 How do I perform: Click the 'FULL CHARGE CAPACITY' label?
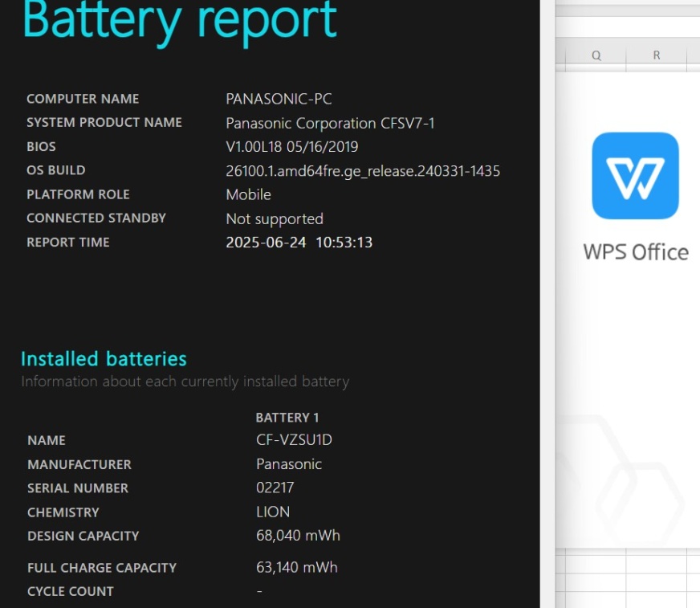102,568
